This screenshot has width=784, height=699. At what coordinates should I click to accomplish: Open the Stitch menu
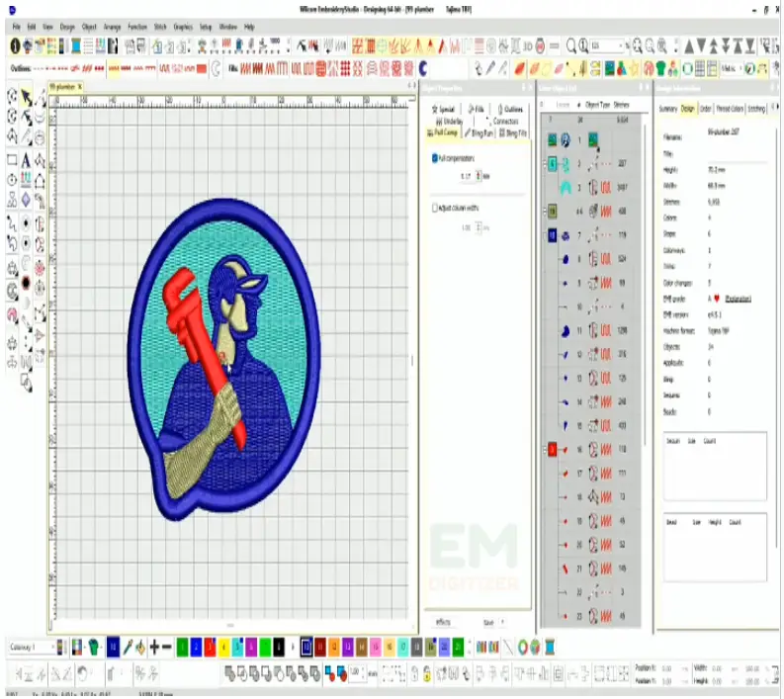tap(160, 27)
